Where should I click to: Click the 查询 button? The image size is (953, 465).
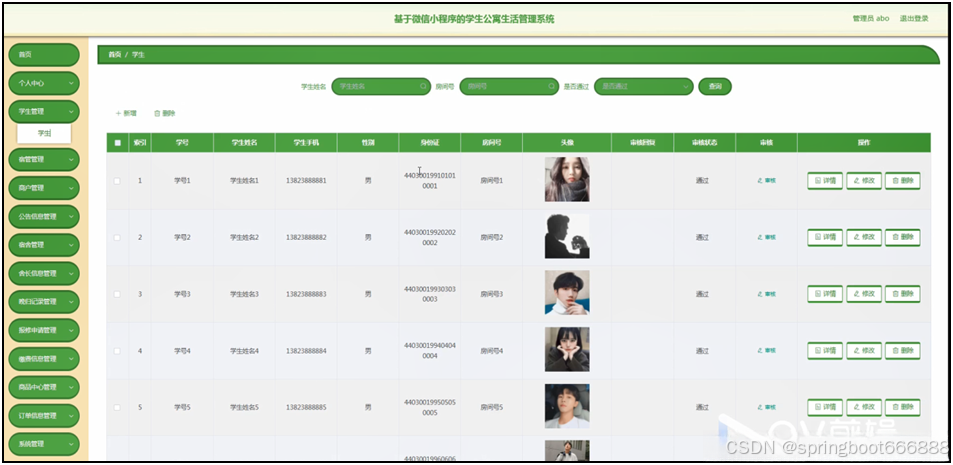pos(715,86)
